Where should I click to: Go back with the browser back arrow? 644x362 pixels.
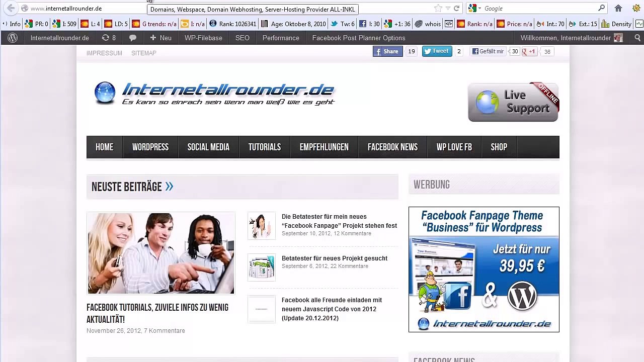pos(11,8)
